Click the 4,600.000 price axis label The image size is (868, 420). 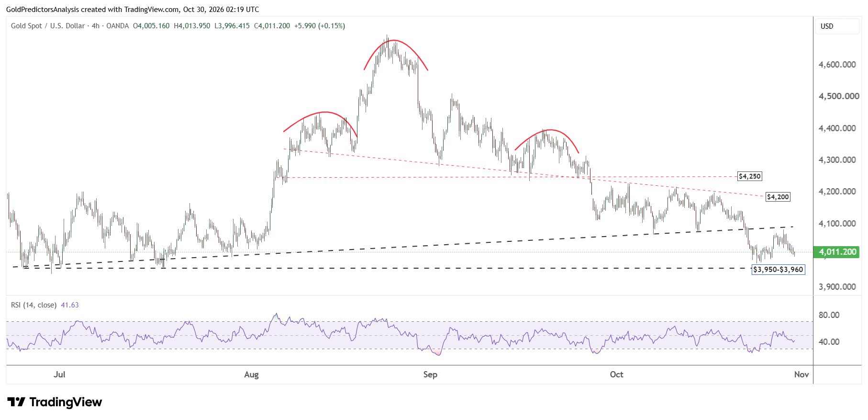point(837,65)
